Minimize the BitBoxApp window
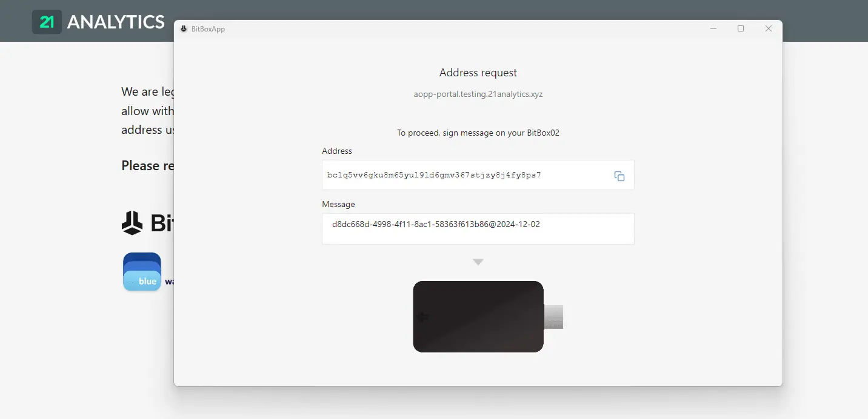The height and width of the screenshot is (419, 868). [x=713, y=28]
